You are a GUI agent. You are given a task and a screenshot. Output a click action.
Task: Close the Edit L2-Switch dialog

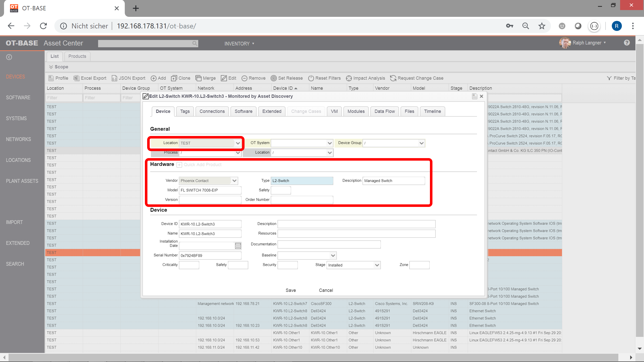[481, 96]
